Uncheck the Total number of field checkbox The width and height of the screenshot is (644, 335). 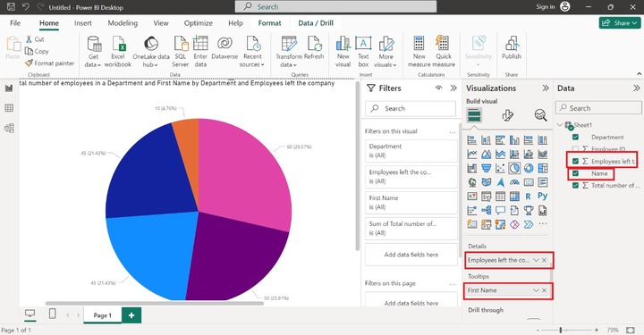coord(575,185)
